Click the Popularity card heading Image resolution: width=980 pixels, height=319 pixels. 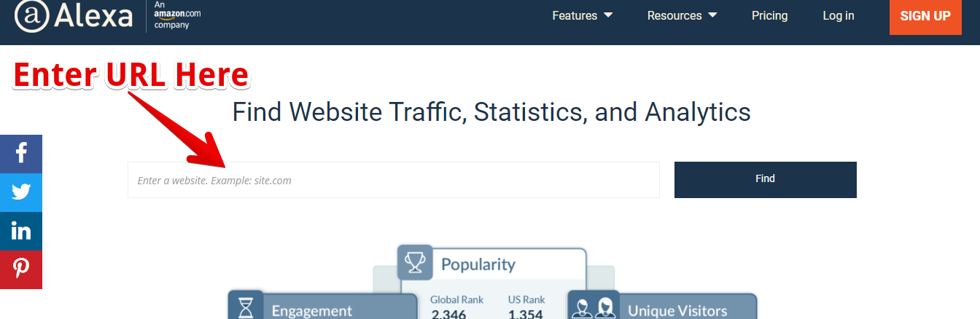(478, 264)
